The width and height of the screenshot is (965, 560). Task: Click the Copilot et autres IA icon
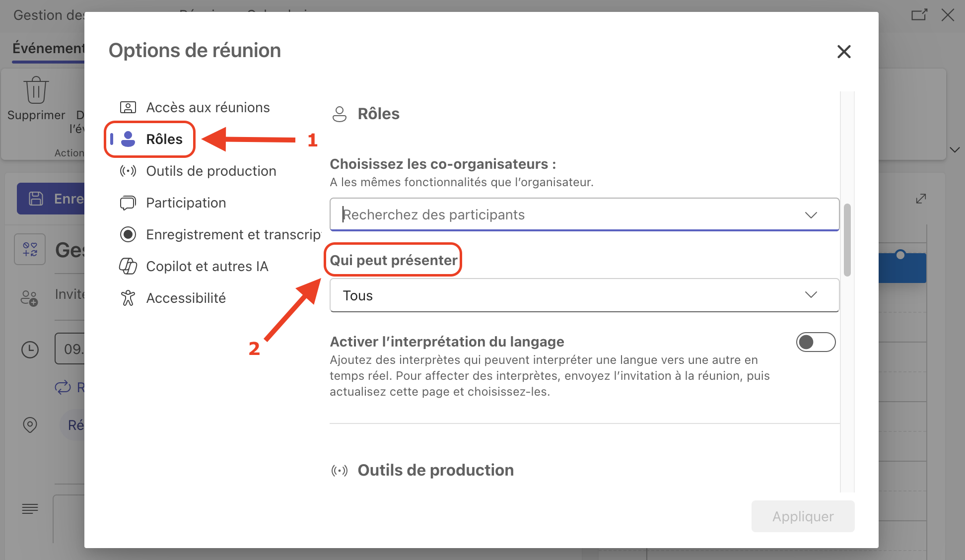pyautogui.click(x=128, y=266)
